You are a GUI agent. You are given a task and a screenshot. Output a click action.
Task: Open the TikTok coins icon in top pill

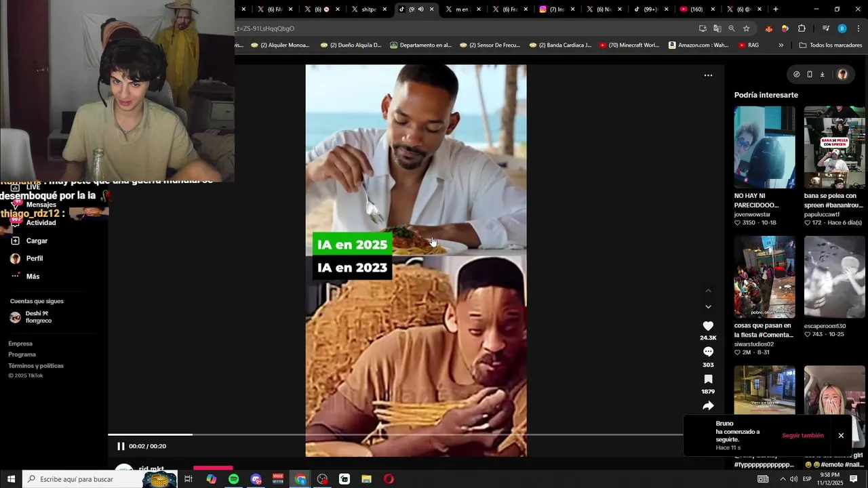[797, 75]
